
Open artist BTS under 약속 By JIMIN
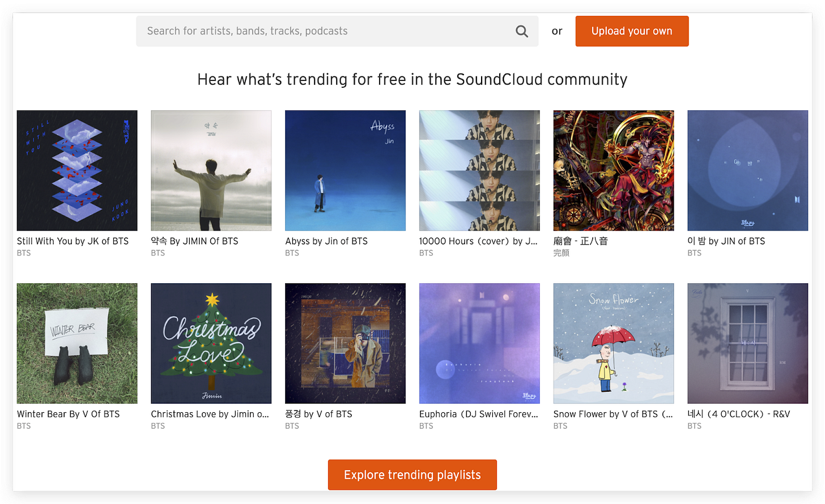point(158,253)
